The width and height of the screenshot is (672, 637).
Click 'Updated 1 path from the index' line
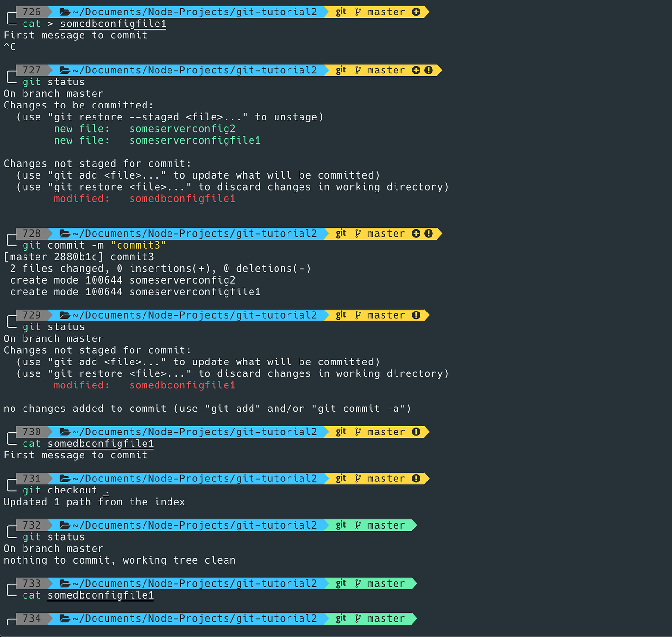click(x=95, y=502)
